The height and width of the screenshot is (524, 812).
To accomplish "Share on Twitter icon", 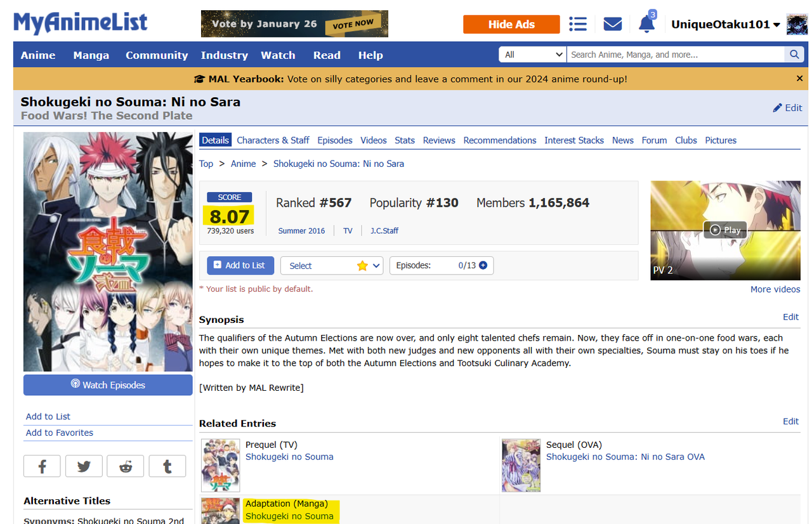I will (84, 466).
